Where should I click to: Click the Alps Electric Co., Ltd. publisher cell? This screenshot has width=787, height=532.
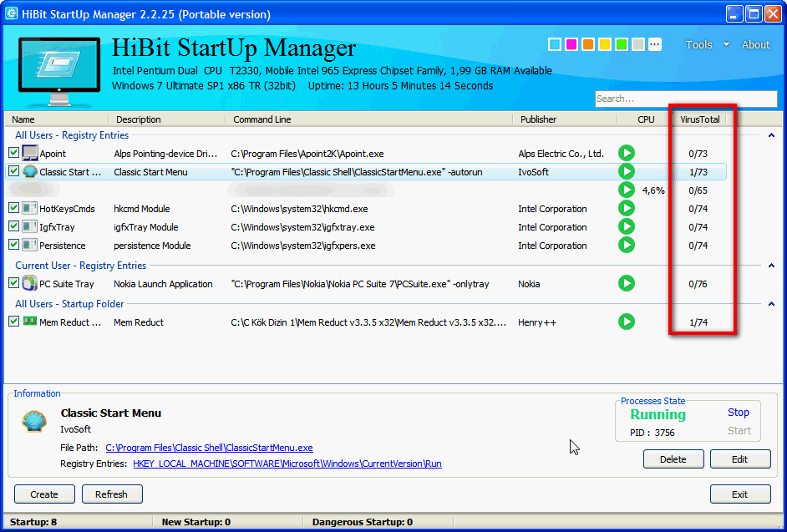tap(561, 154)
